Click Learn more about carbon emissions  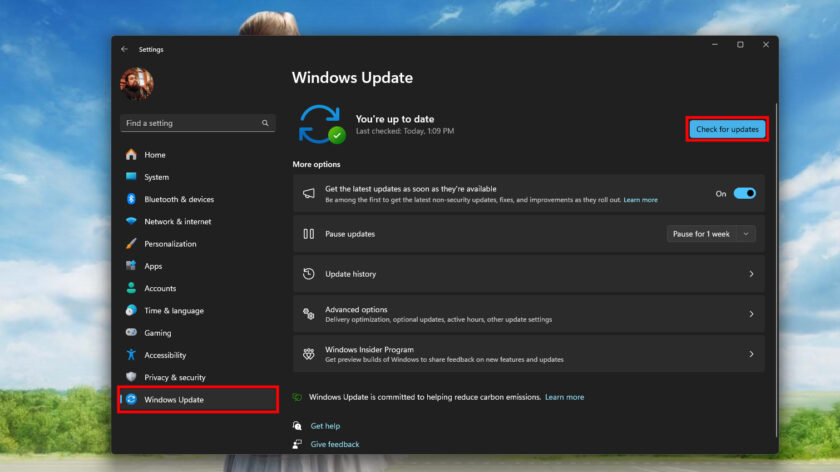coord(564,397)
